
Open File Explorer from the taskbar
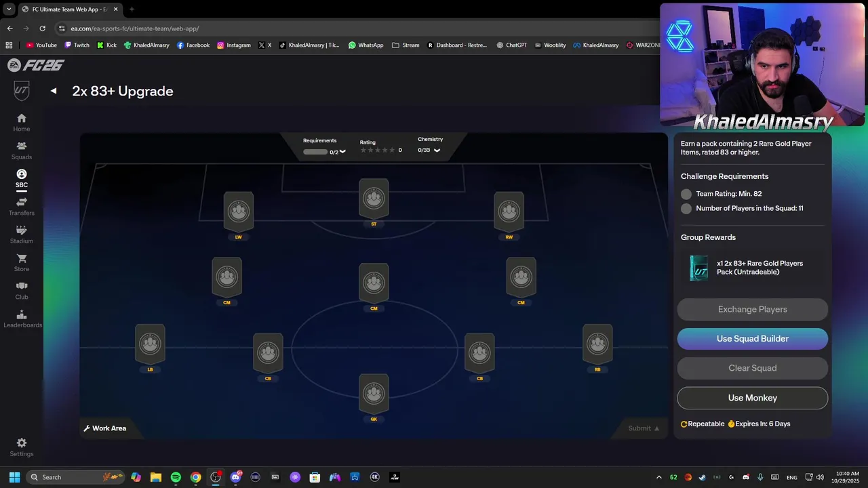(x=155, y=477)
